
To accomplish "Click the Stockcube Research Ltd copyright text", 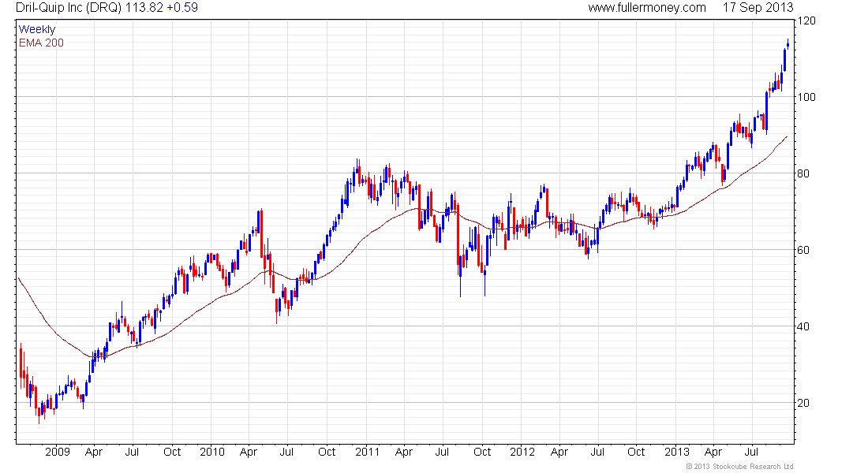I will 739,467.
